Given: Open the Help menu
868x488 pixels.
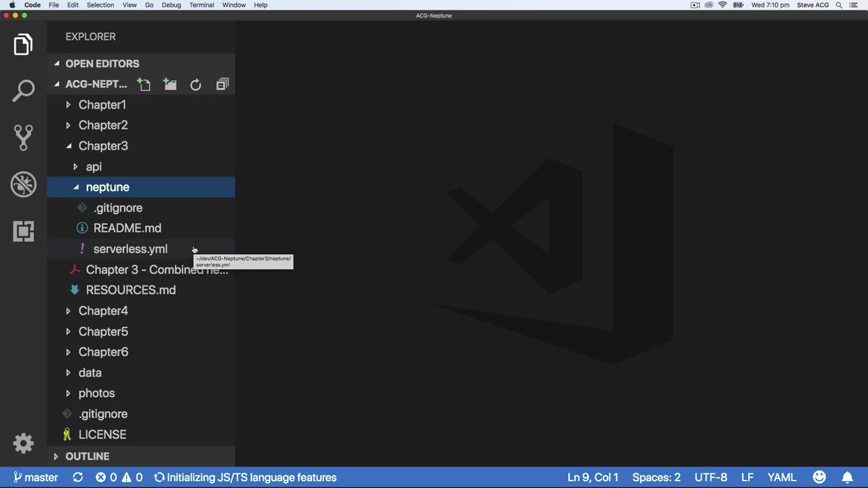Looking at the screenshot, I should click(x=260, y=5).
